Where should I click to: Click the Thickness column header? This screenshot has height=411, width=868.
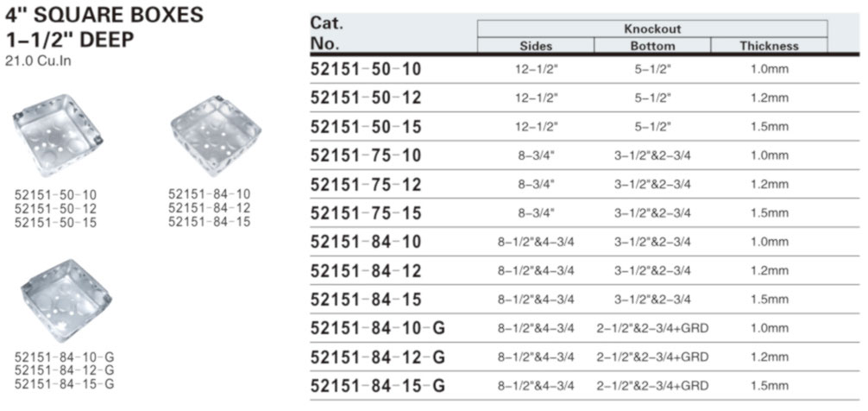pyautogui.click(x=770, y=46)
